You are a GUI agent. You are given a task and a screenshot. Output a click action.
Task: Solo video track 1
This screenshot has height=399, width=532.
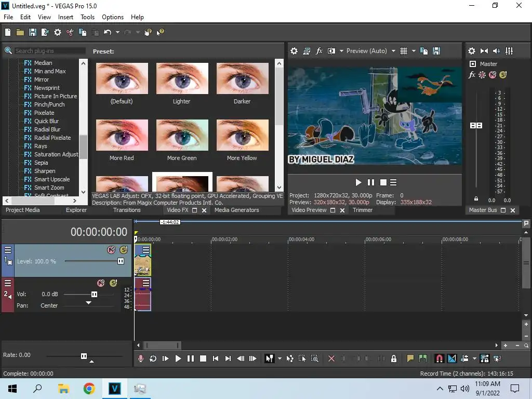coord(124,250)
